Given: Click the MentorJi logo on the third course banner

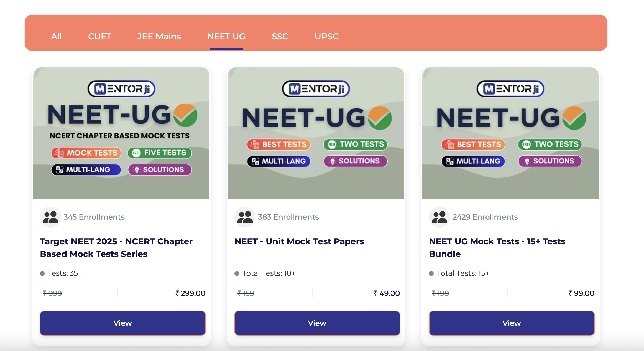Looking at the screenshot, I should (510, 89).
